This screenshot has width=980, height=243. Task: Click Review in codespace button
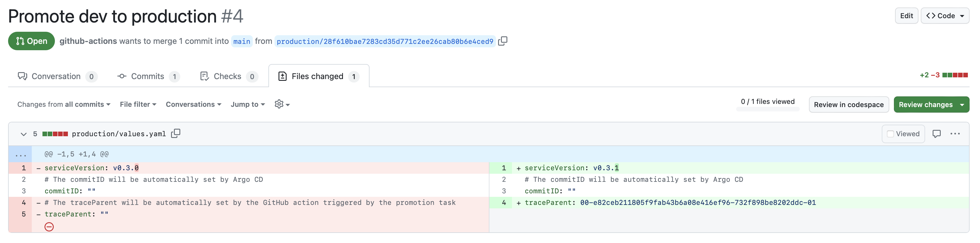click(848, 104)
